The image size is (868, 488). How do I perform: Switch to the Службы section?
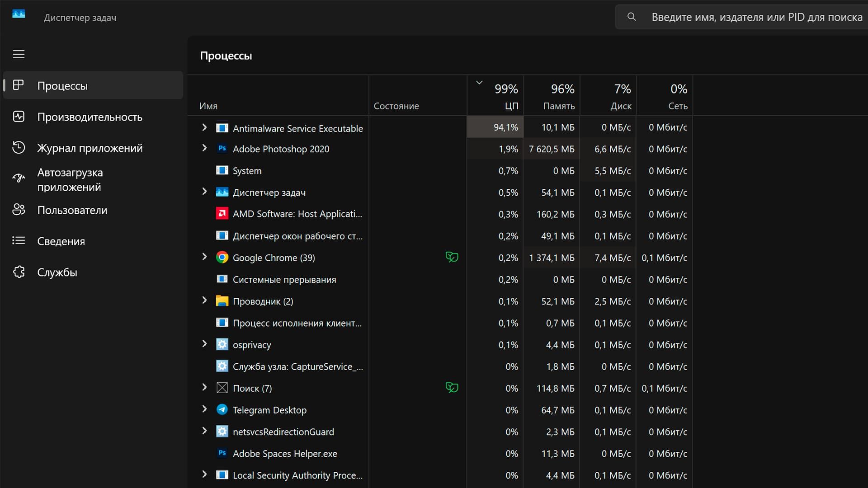pyautogui.click(x=57, y=272)
